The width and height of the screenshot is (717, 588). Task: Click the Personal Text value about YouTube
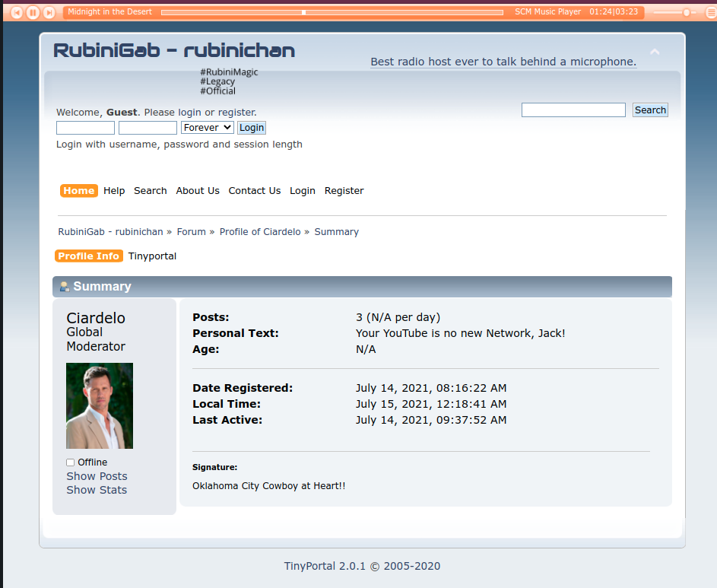(x=461, y=334)
